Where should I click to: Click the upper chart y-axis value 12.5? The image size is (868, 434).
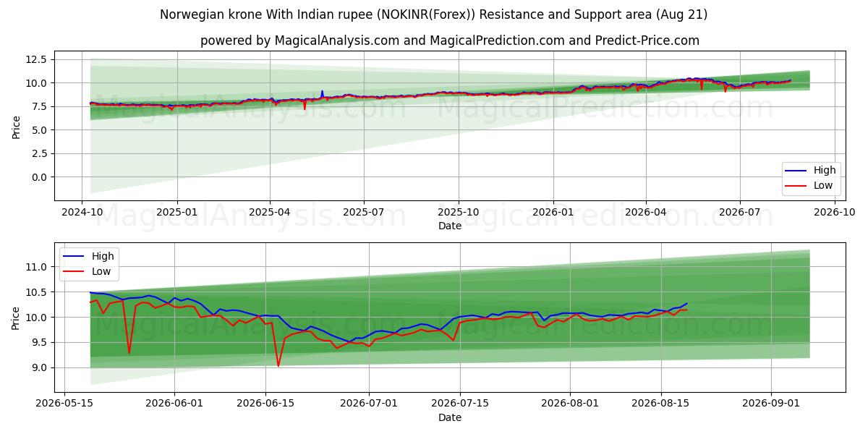tap(35, 59)
